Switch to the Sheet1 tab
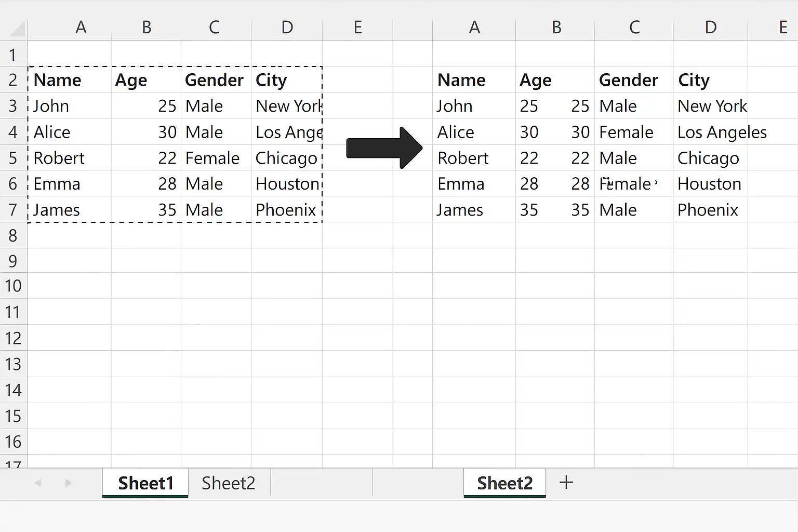The height and width of the screenshot is (532, 798). pos(145,483)
